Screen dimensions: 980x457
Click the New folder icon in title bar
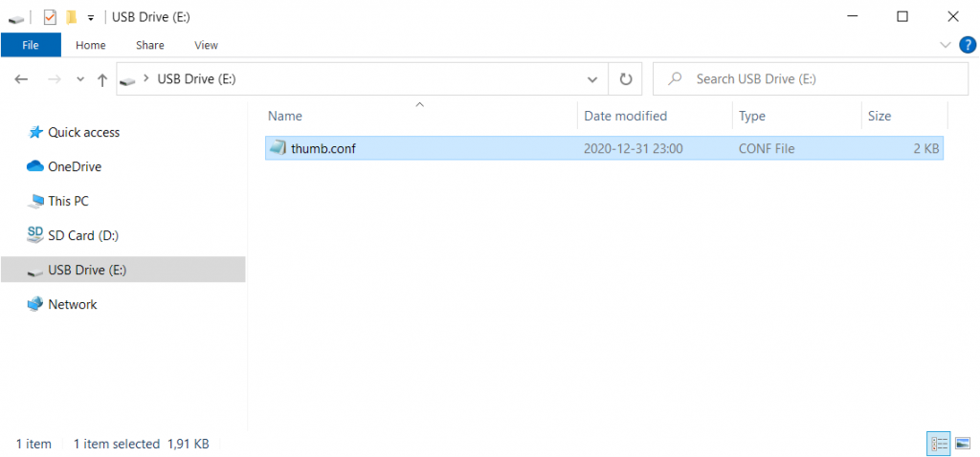(72, 17)
